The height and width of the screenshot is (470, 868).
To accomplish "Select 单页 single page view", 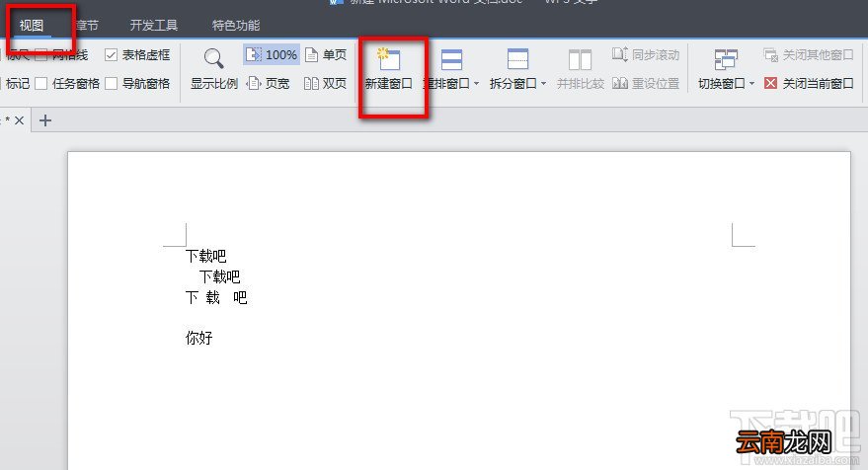I will [326, 55].
